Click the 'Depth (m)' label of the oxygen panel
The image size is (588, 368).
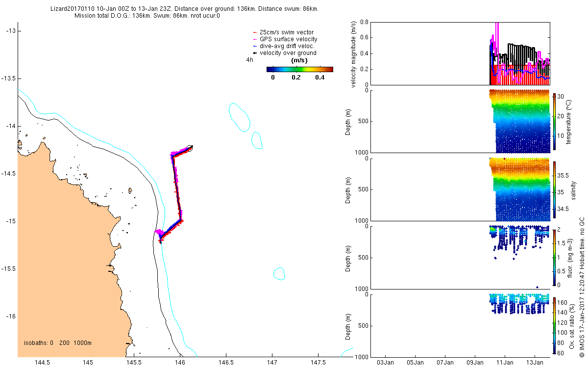click(x=349, y=326)
